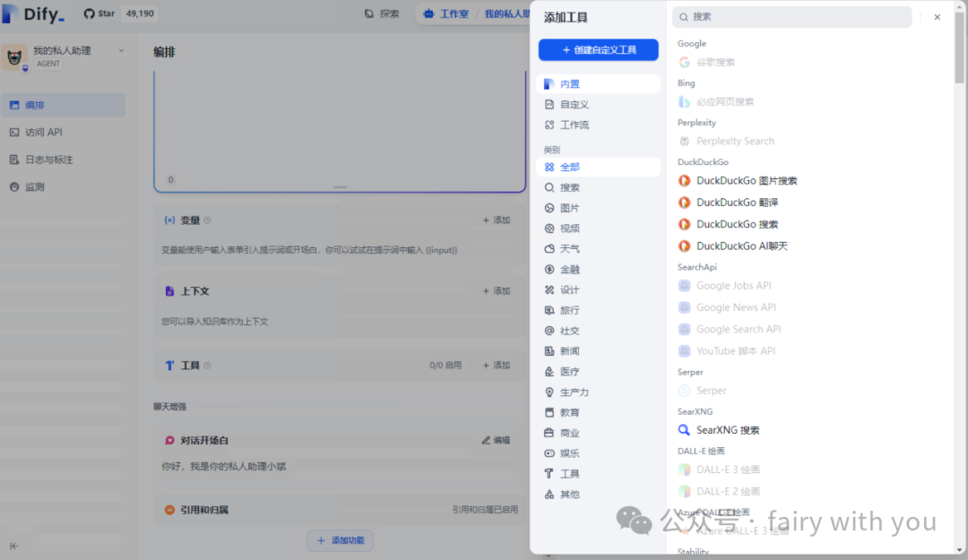Open the 工作室 breadcrumb in header

pyautogui.click(x=445, y=14)
